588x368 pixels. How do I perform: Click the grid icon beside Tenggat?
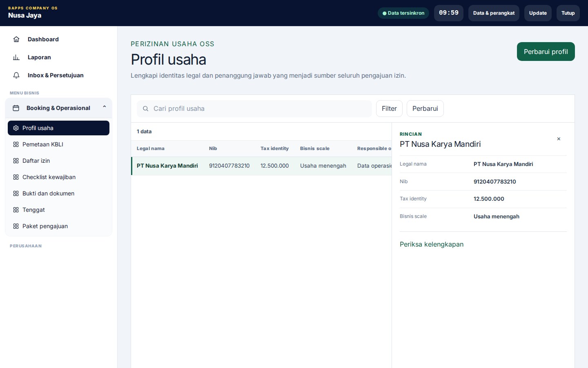[x=16, y=210]
